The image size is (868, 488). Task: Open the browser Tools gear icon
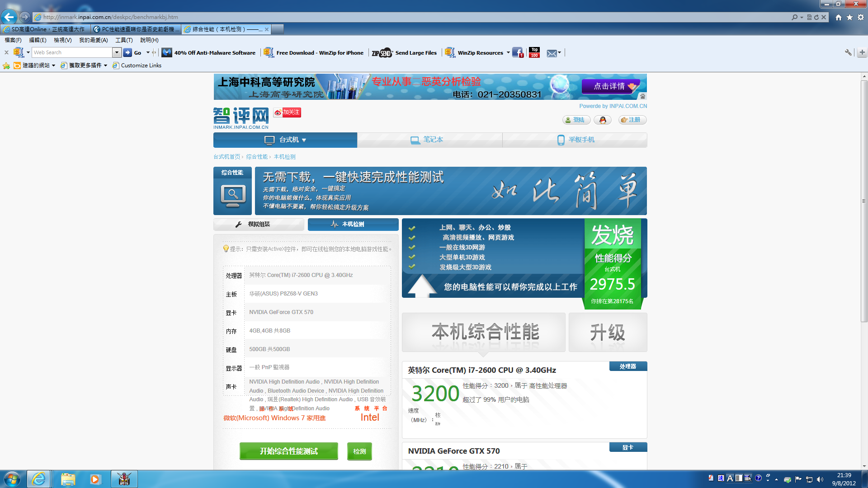861,17
